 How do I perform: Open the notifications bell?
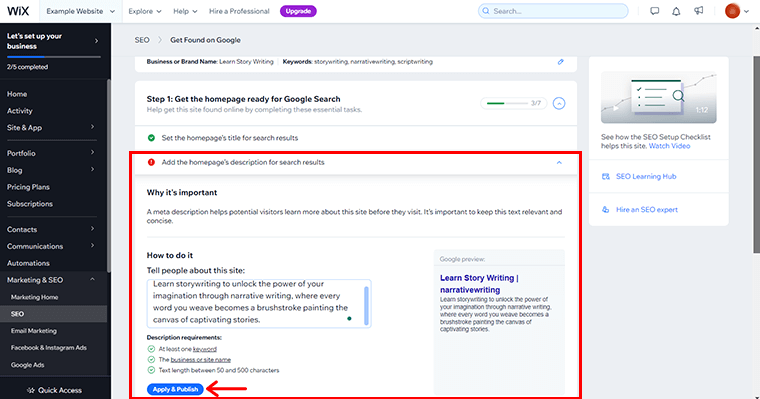pos(676,11)
